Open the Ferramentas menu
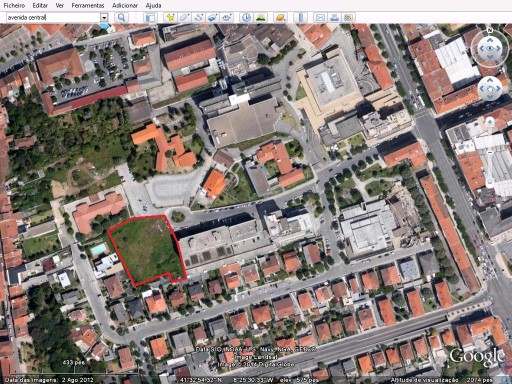 [88, 5]
